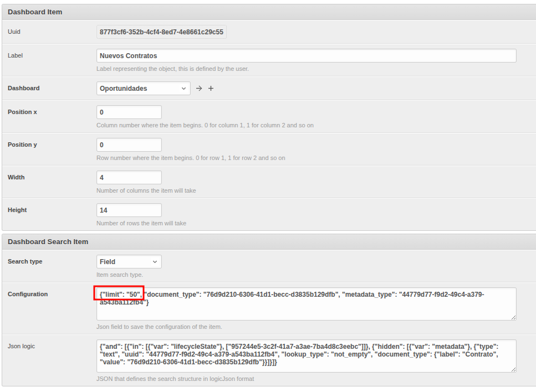This screenshot has width=536, height=392.
Task: Click the Position x field label
Action: click(22, 112)
